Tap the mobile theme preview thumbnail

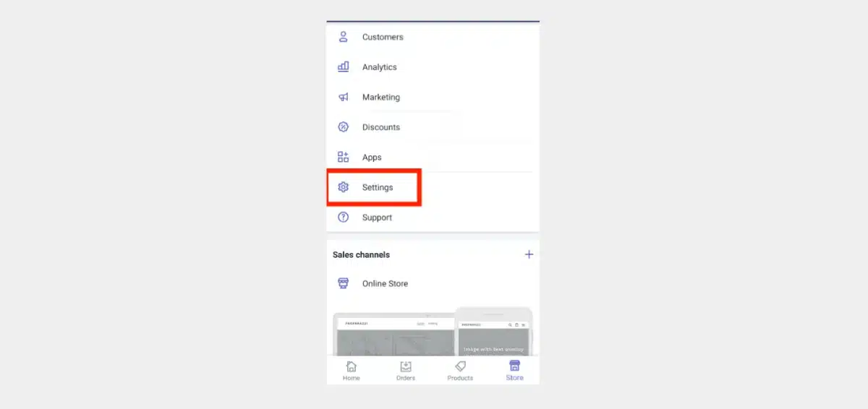494,332
